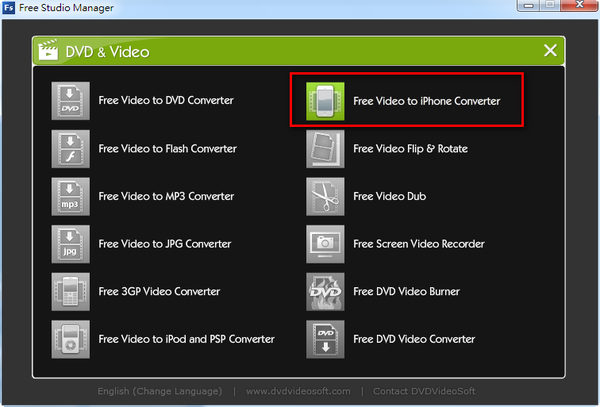Click 'Free Video Flip & Rotate' label
Viewport: 600px width, 407px height.
point(411,148)
